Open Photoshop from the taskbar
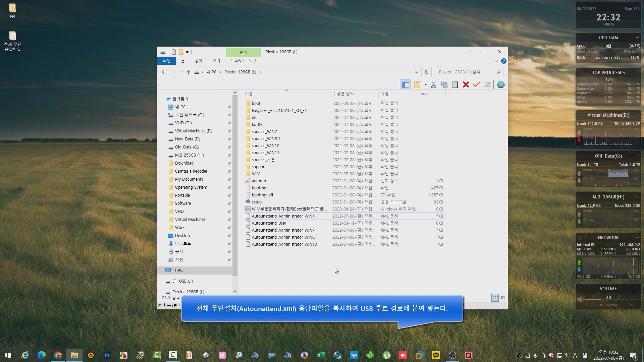The image size is (644, 362). click(107, 355)
